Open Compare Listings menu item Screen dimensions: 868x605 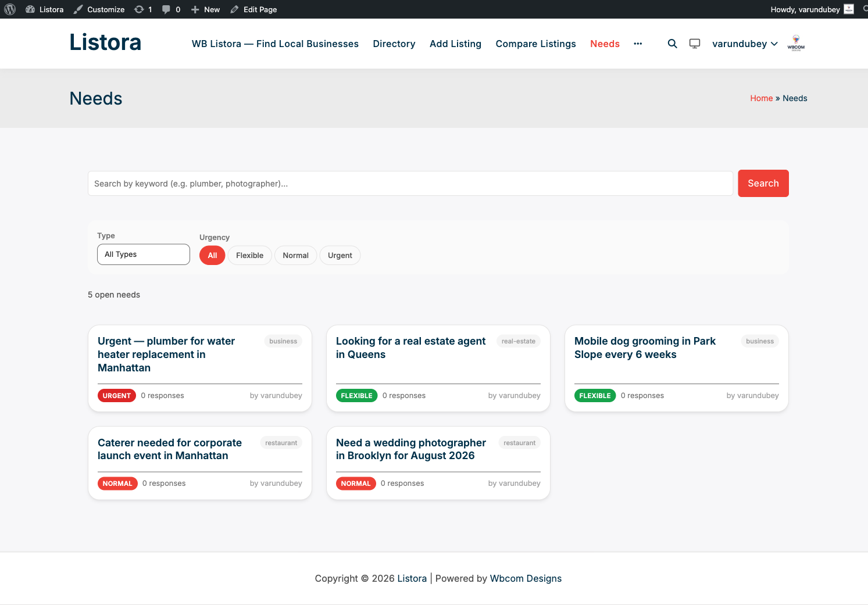pos(535,44)
